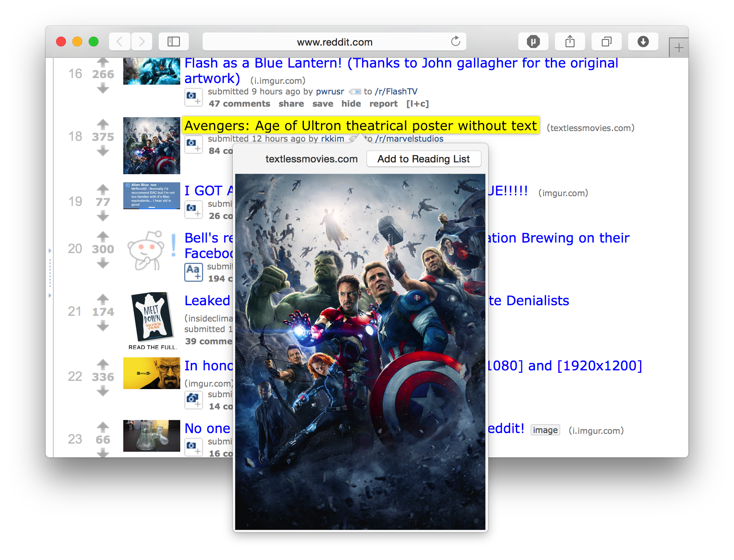Open the Avengers post thumbnail
This screenshot has width=734, height=560.
(x=152, y=146)
